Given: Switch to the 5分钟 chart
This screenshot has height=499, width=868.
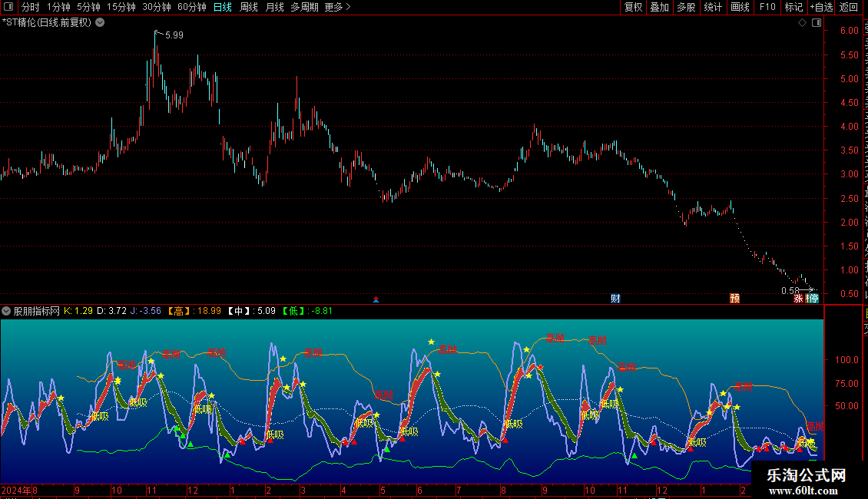Looking at the screenshot, I should pyautogui.click(x=88, y=7).
